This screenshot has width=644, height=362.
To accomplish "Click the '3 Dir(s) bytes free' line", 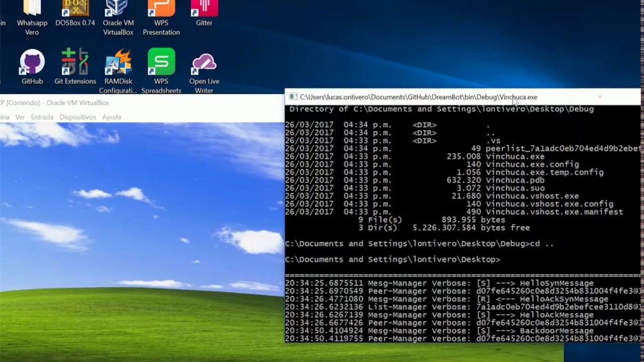I will [444, 228].
